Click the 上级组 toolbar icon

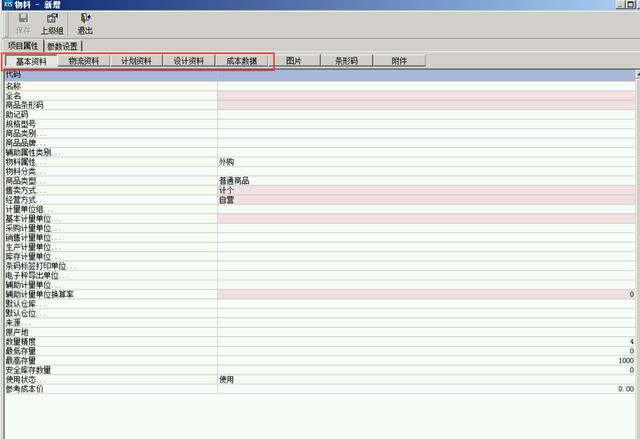[52, 24]
